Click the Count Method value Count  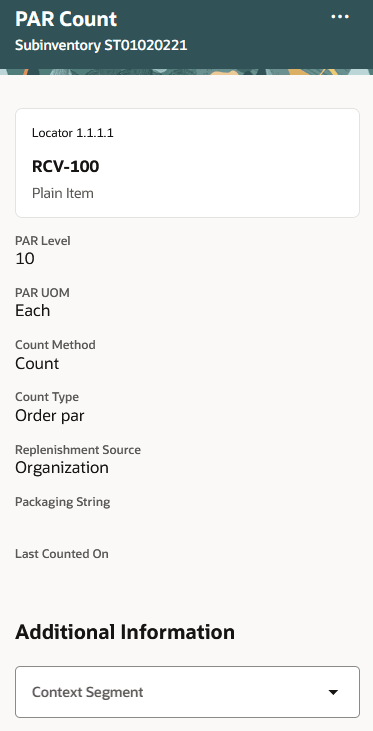[x=37, y=363]
